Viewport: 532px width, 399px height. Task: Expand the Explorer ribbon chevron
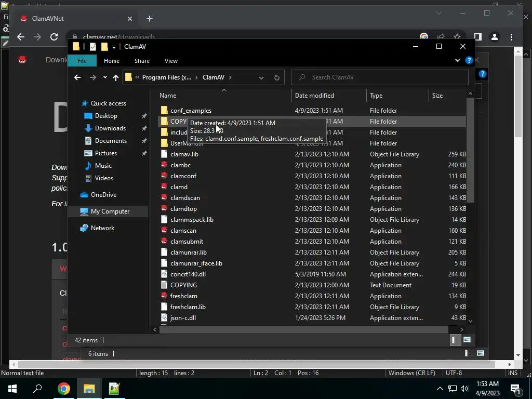tap(457, 60)
